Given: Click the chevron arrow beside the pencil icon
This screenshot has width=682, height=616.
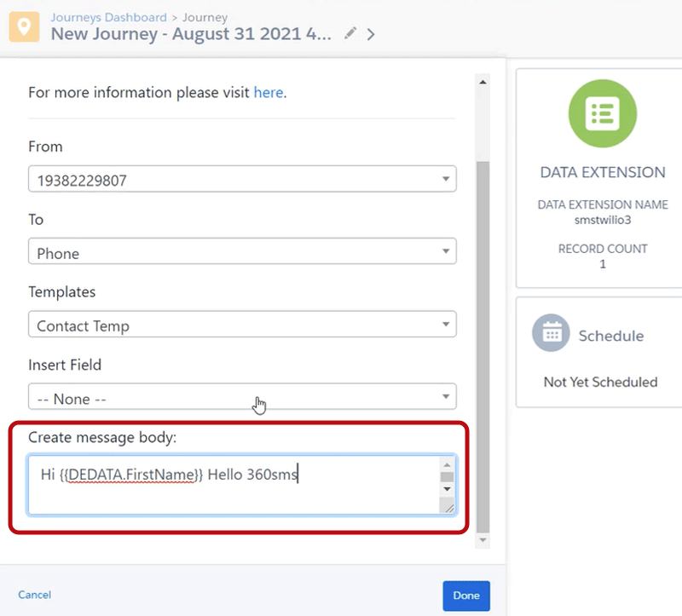Looking at the screenshot, I should (x=371, y=34).
